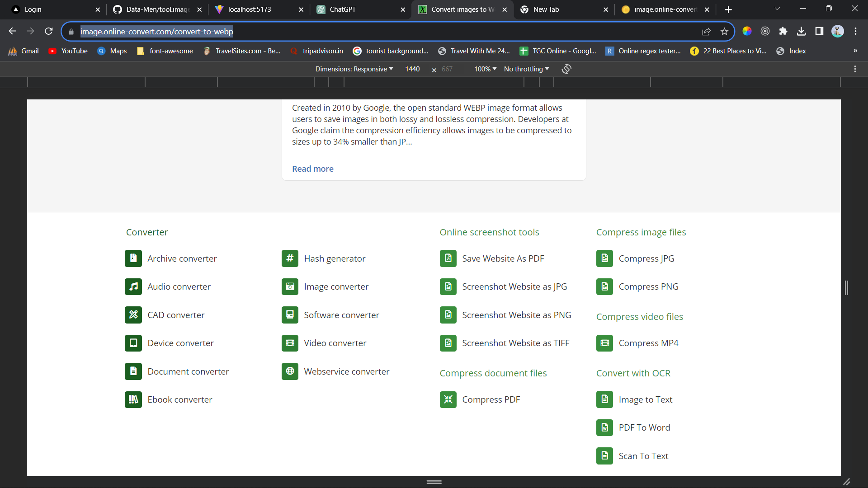Viewport: 868px width, 488px height.
Task: Click the Ebook converter books icon
Action: tap(133, 399)
